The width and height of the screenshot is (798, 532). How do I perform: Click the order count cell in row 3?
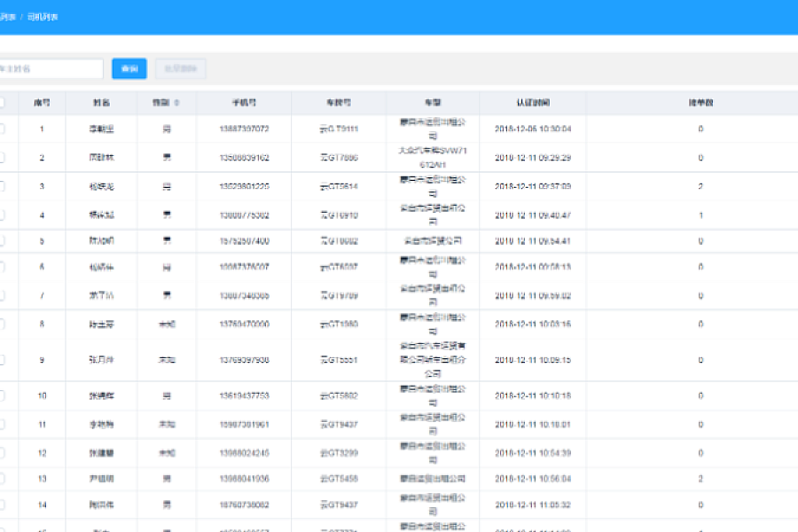700,186
